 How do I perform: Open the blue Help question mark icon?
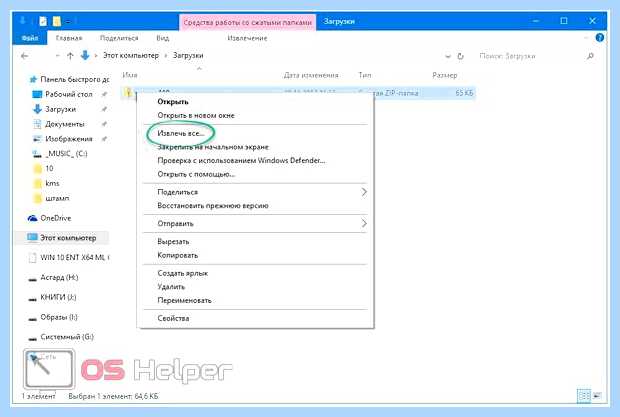(x=599, y=38)
